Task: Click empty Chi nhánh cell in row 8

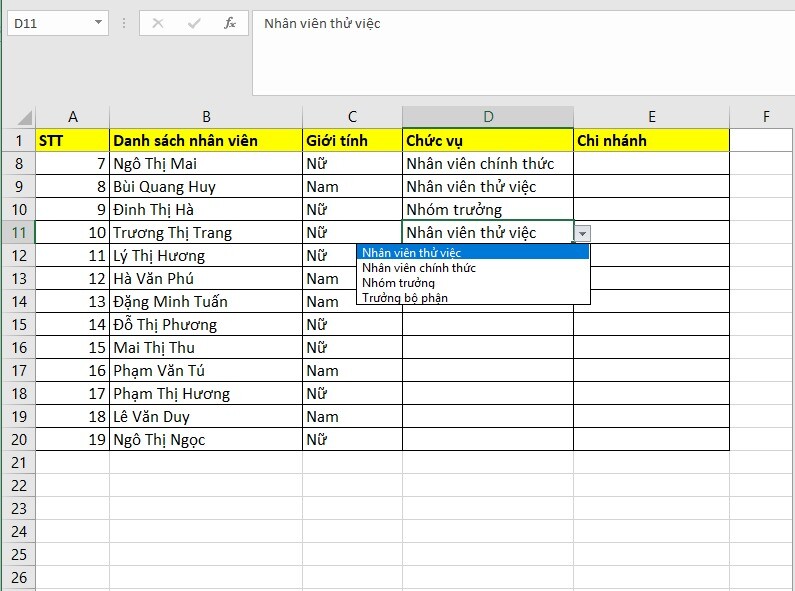Action: pos(652,164)
